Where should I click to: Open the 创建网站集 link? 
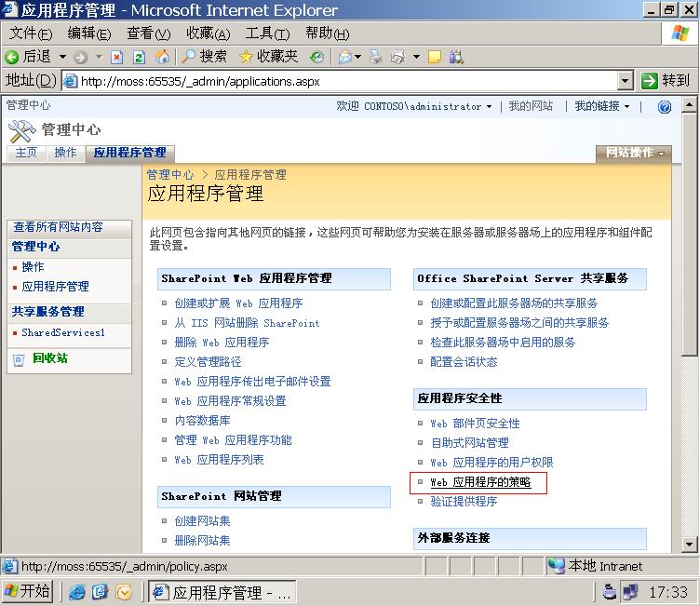click(202, 520)
